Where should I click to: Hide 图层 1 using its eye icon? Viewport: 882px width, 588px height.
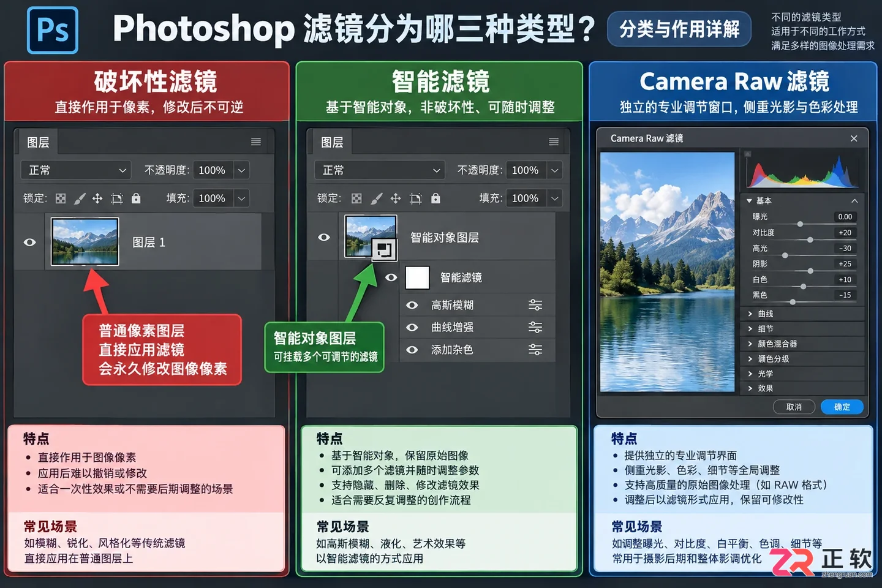pyautogui.click(x=29, y=243)
